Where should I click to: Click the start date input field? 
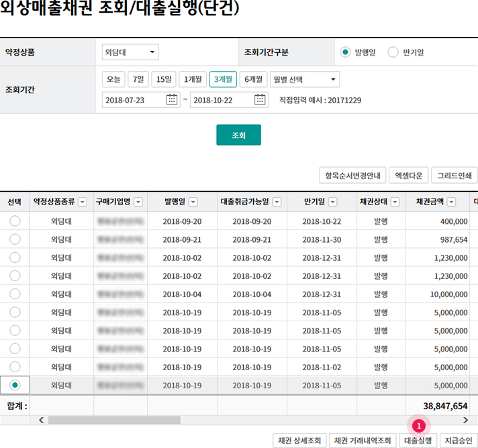133,100
